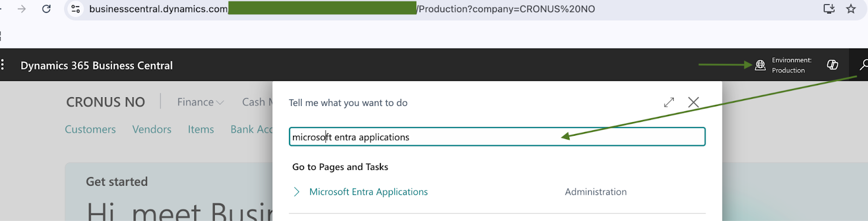The image size is (868, 221).
Task: Click the browser address bar URL
Action: pos(342,9)
